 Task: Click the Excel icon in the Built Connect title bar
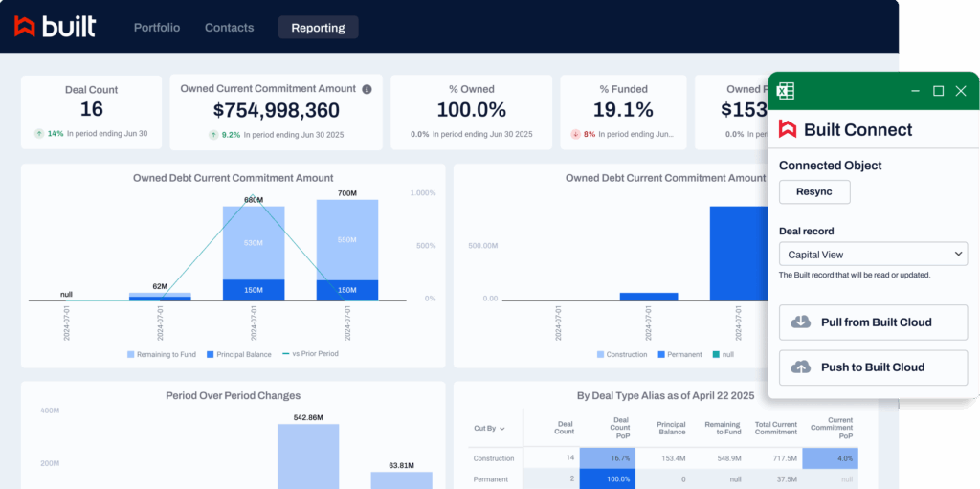[x=786, y=91]
